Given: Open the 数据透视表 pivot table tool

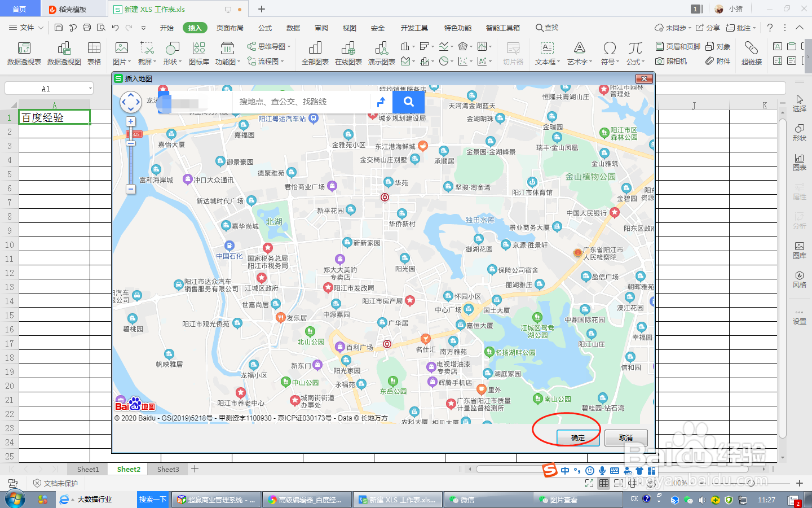Looking at the screenshot, I should pyautogui.click(x=24, y=54).
